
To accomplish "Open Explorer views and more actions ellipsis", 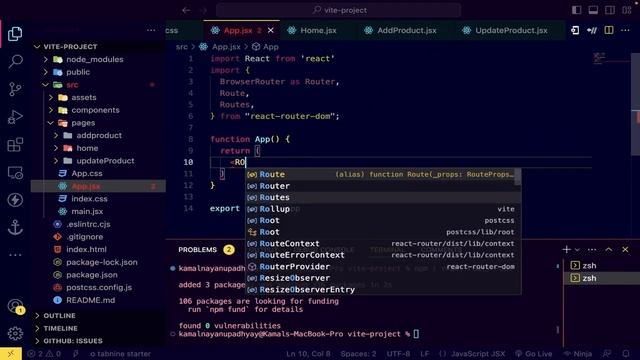I will tap(151, 30).
